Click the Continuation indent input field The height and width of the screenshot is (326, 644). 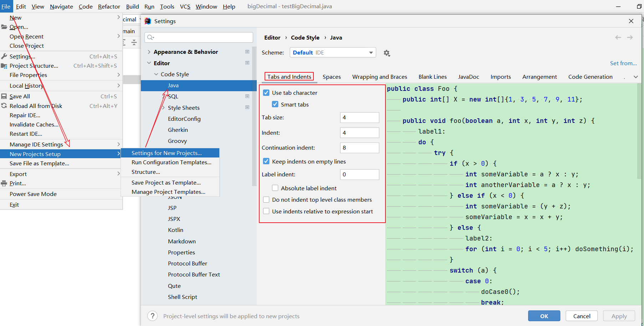(x=359, y=148)
